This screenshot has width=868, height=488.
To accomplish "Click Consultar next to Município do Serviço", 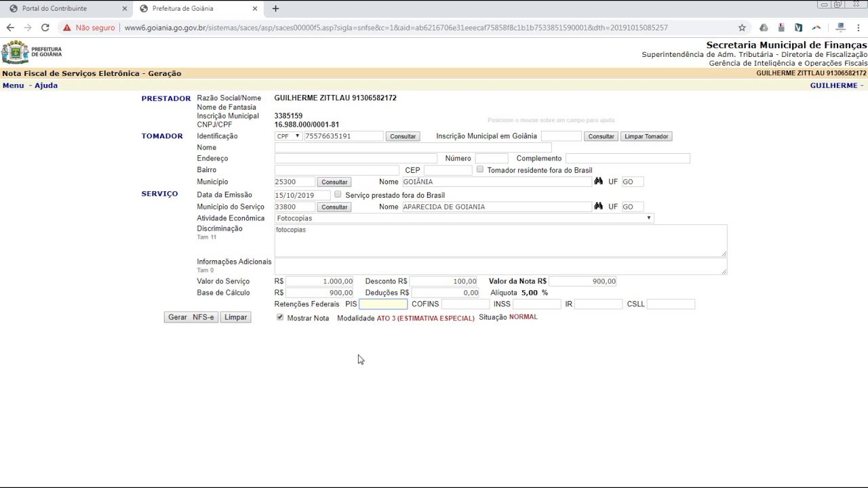I will 334,207.
